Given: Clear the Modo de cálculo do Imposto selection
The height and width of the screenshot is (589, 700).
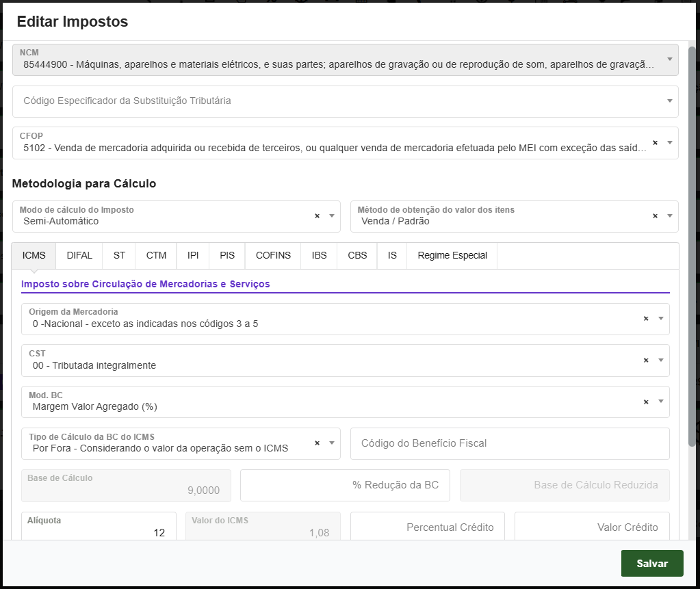Looking at the screenshot, I should pos(316,215).
